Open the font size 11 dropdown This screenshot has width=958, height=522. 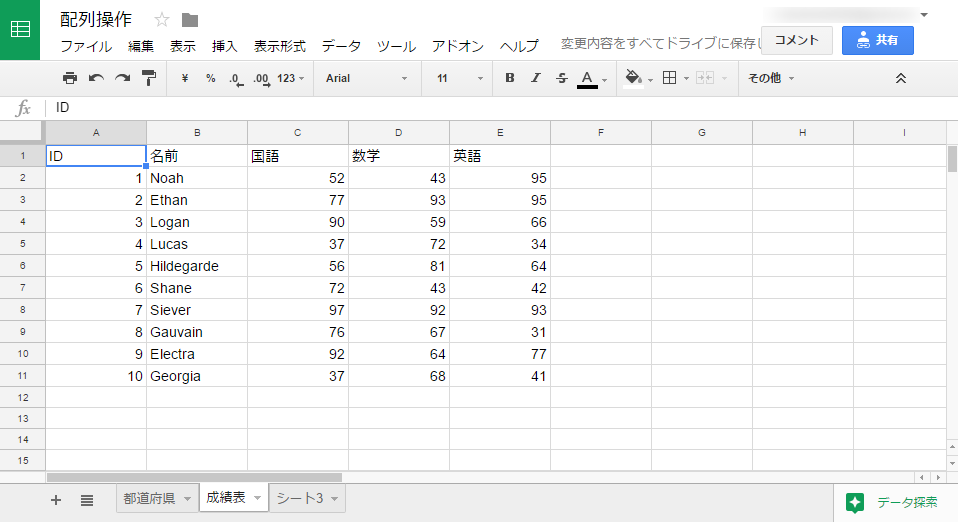point(459,78)
